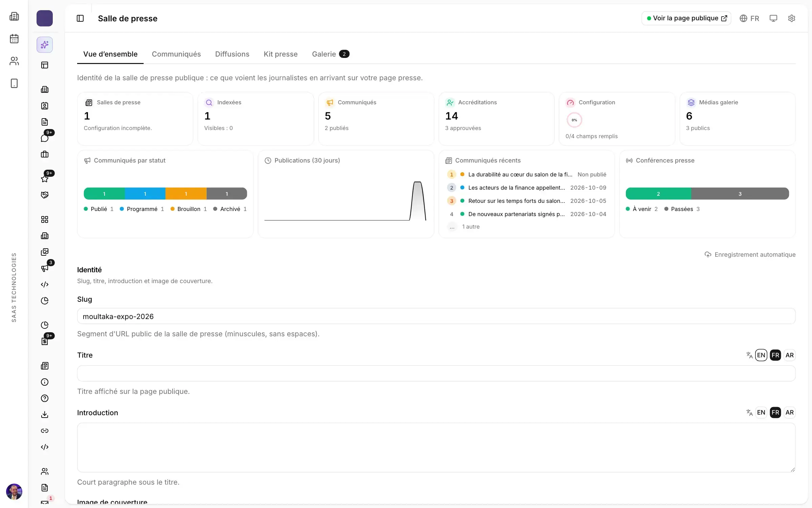
Task: Open the chain link sidebar icon
Action: [x=45, y=431]
